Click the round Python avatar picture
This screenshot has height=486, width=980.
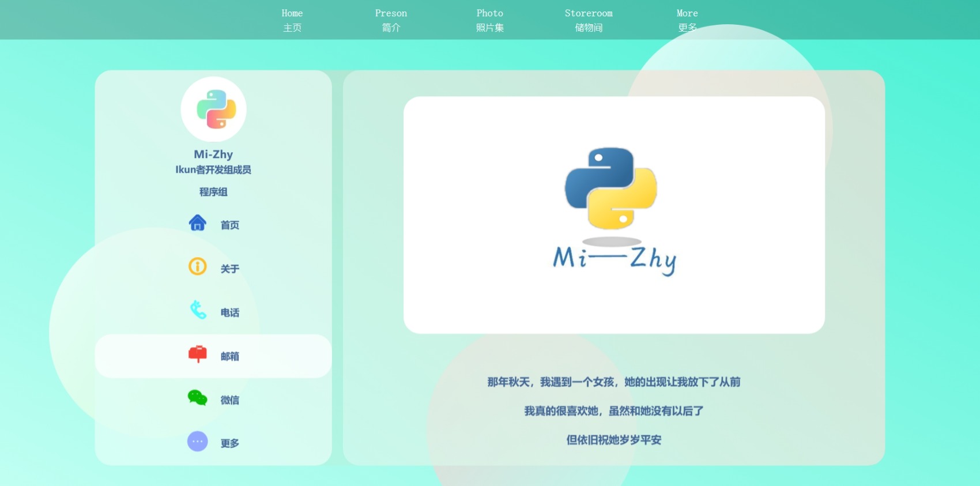click(213, 110)
